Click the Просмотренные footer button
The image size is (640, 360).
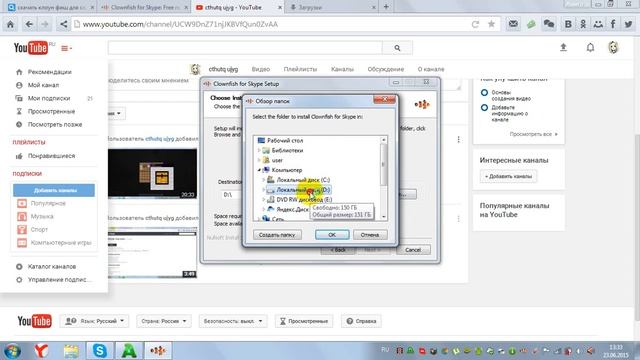pyautogui.click(x=304, y=321)
